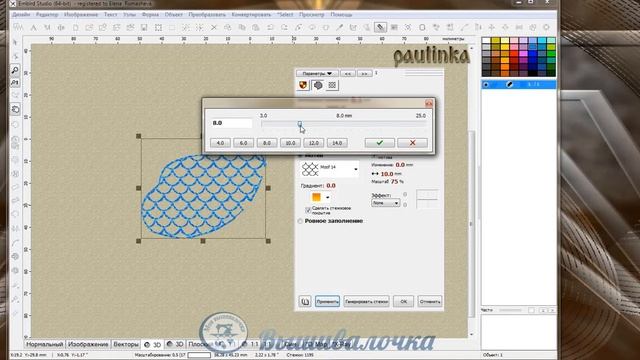The width and height of the screenshot is (640, 360).
Task: Click the gear icon at top toolbar end
Action: (546, 28)
